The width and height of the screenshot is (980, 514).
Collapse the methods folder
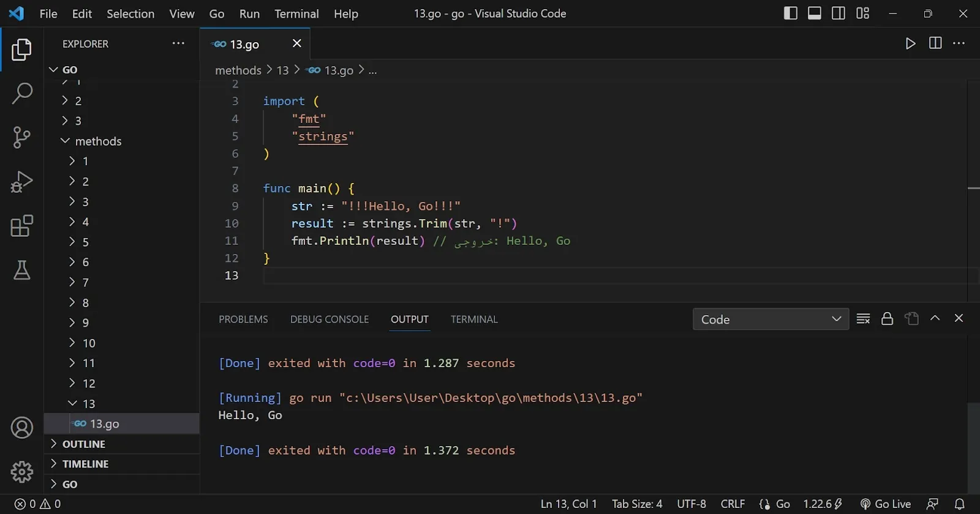122,141
